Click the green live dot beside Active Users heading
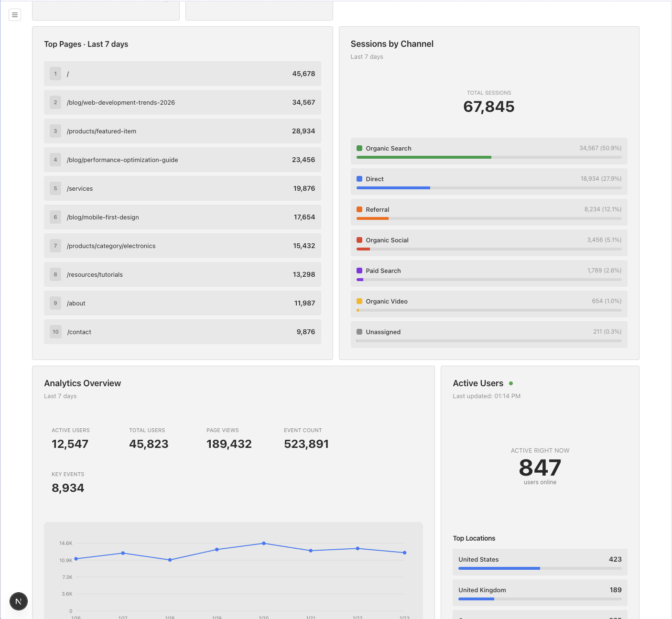 (x=511, y=383)
